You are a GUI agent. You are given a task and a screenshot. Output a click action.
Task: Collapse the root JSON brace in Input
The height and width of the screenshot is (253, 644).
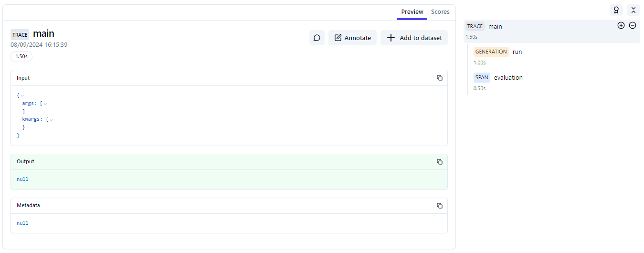[22, 95]
